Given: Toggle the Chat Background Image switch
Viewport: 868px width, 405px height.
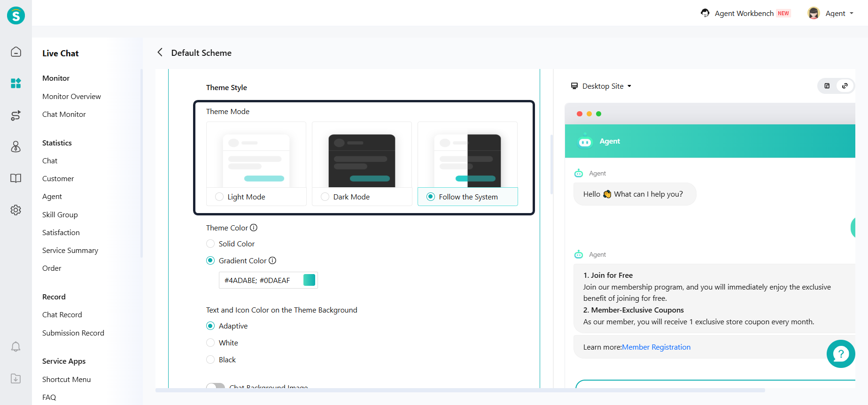Looking at the screenshot, I should [216, 386].
